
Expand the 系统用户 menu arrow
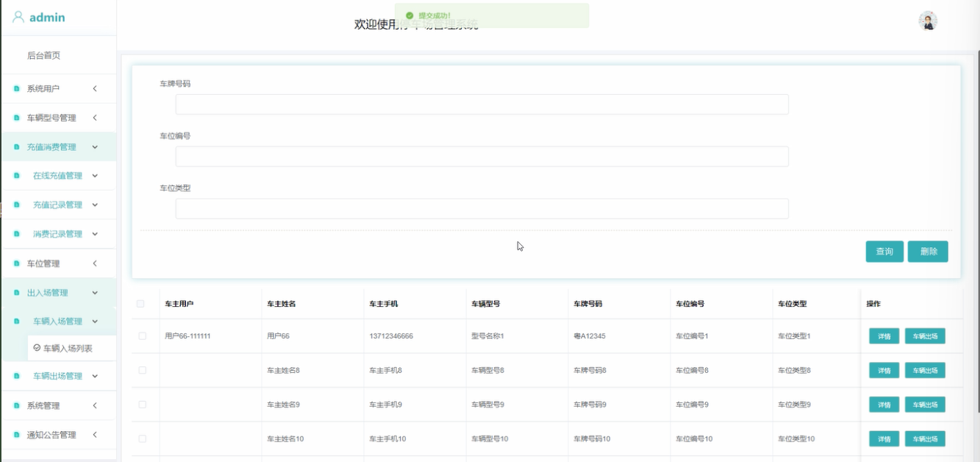pos(95,89)
